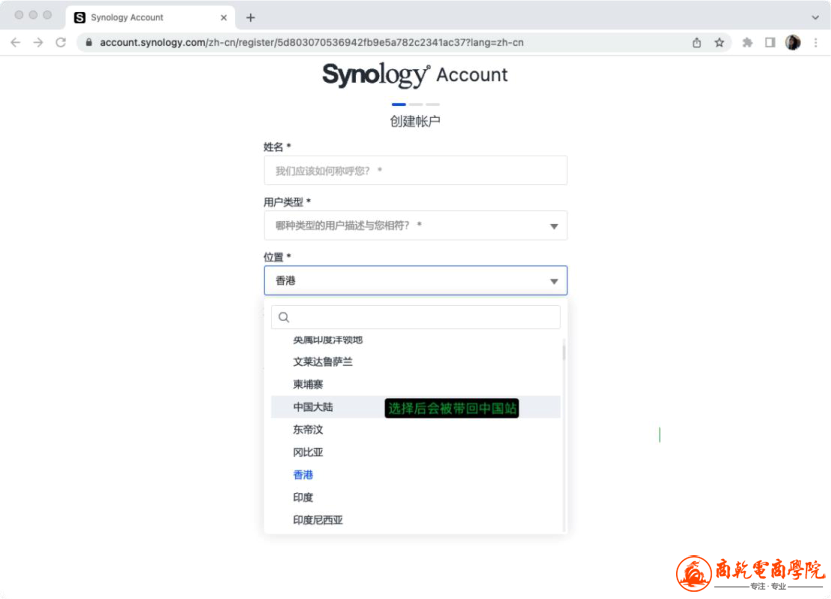The width and height of the screenshot is (831, 599).
Task: Select the Synology Account tab
Action: pyautogui.click(x=151, y=17)
